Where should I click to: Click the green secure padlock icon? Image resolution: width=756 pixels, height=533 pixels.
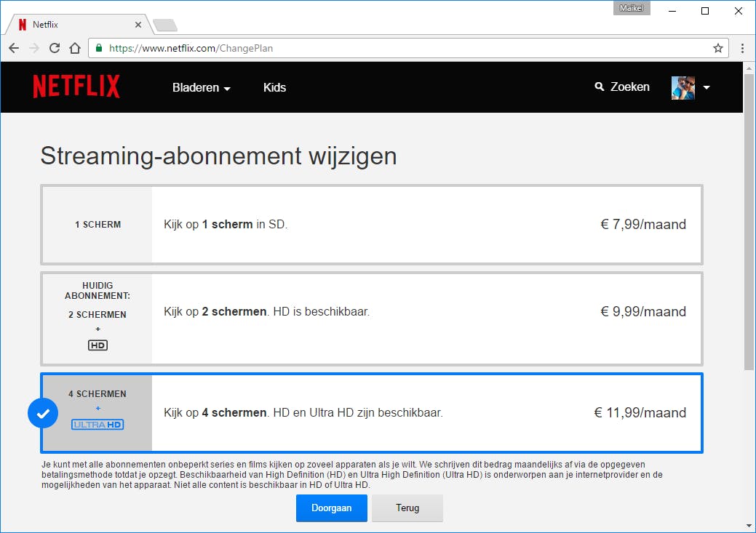pos(99,48)
